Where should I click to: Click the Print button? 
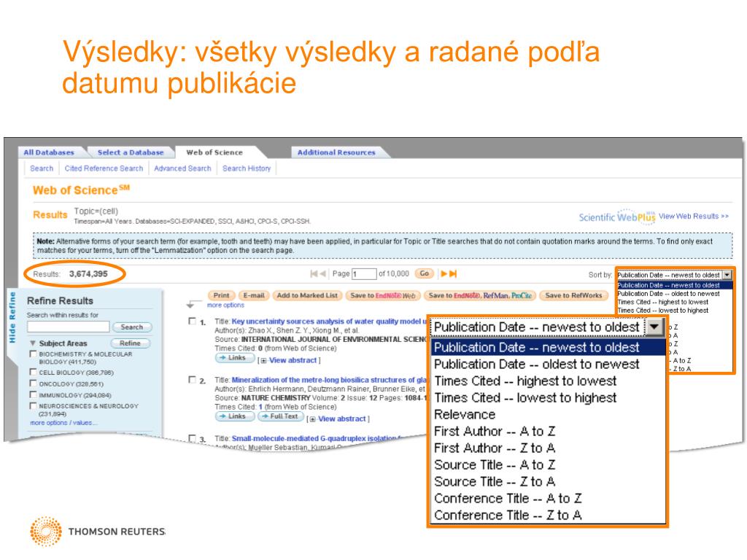[222, 296]
